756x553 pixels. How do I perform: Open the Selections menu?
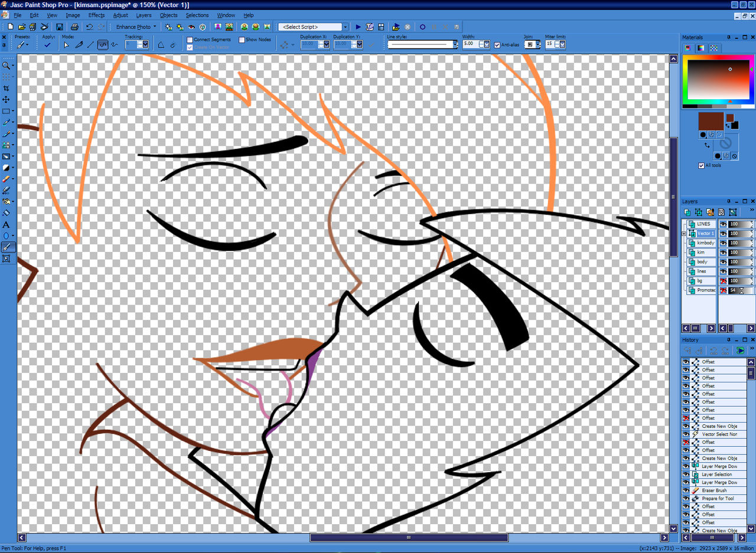pyautogui.click(x=197, y=15)
